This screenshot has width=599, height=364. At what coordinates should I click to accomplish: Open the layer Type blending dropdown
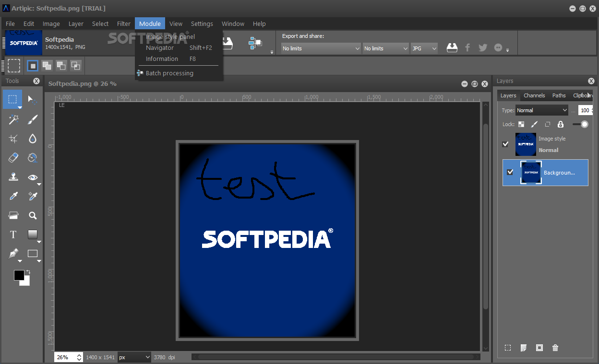(542, 110)
